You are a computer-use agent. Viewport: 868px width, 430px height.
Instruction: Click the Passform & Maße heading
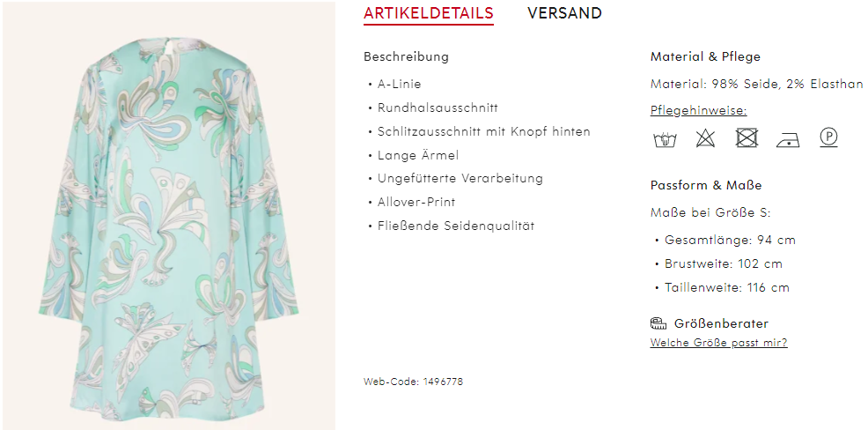(x=706, y=185)
